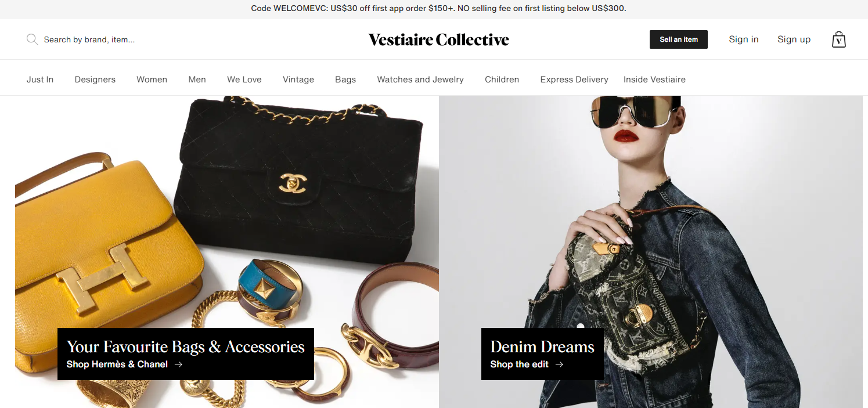Image resolution: width=868 pixels, height=408 pixels.
Task: Go to Bags category
Action: 345,80
